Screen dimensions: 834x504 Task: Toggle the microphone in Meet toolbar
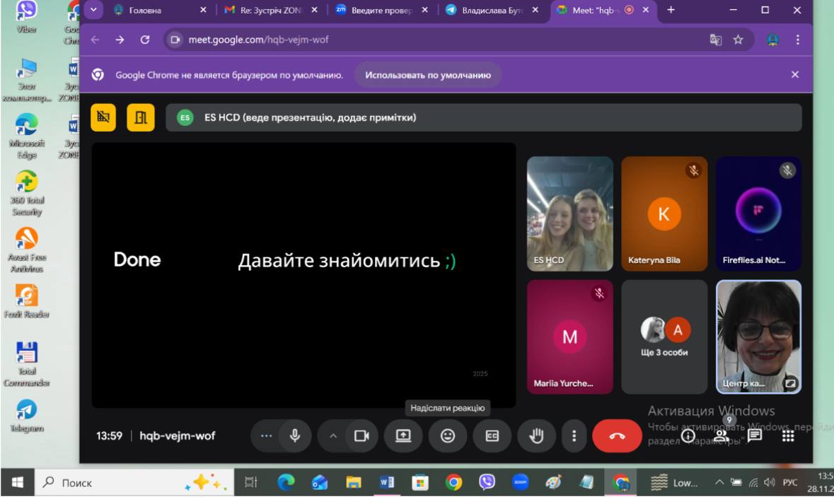[295, 436]
